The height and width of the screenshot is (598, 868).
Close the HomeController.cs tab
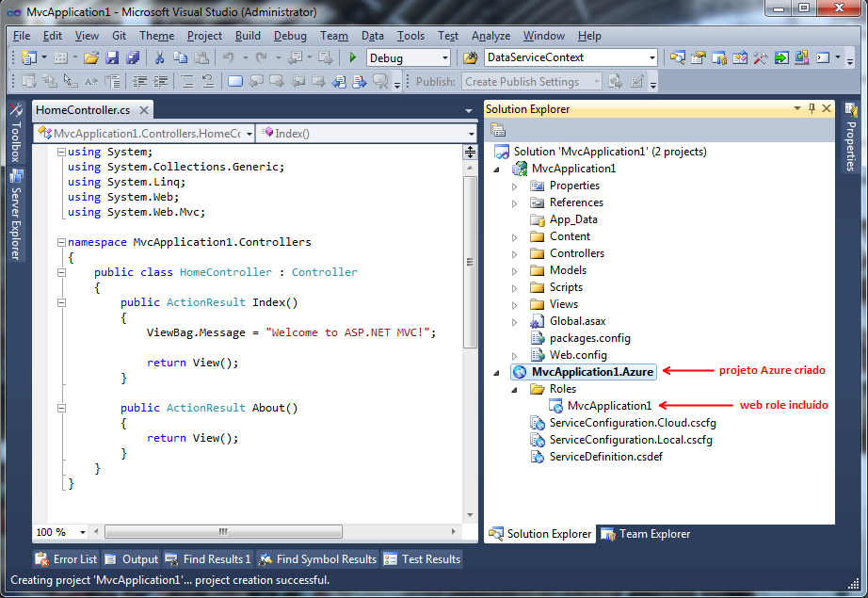pyautogui.click(x=144, y=110)
